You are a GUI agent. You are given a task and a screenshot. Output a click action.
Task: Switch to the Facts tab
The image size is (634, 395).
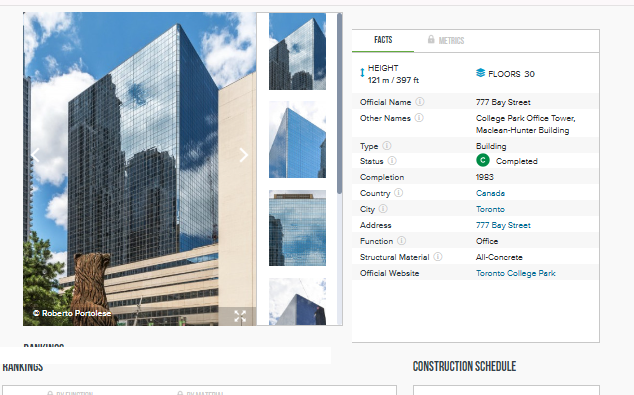[x=383, y=40]
